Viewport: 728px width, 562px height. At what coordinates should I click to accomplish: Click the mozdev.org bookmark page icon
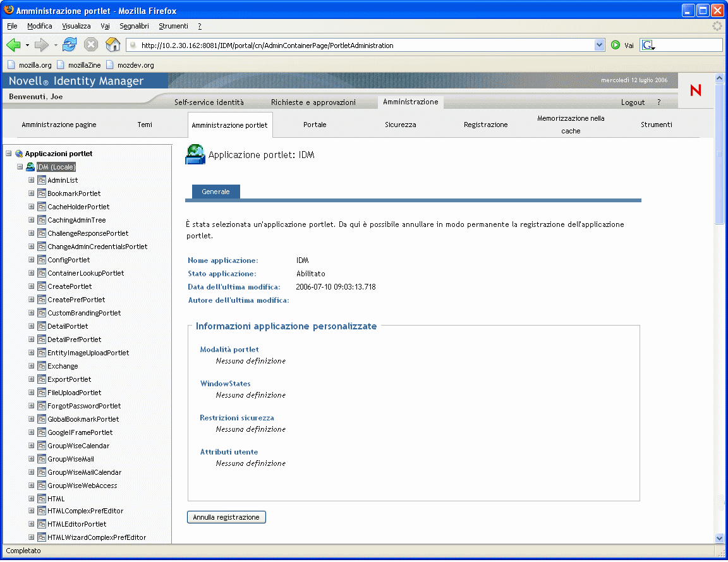109,64
